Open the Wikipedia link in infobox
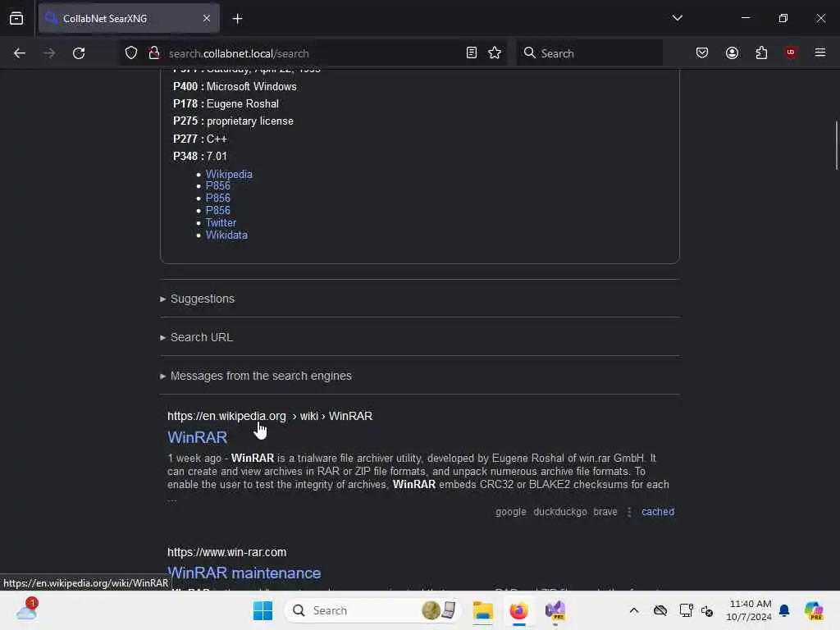This screenshot has height=630, width=840. tap(229, 174)
